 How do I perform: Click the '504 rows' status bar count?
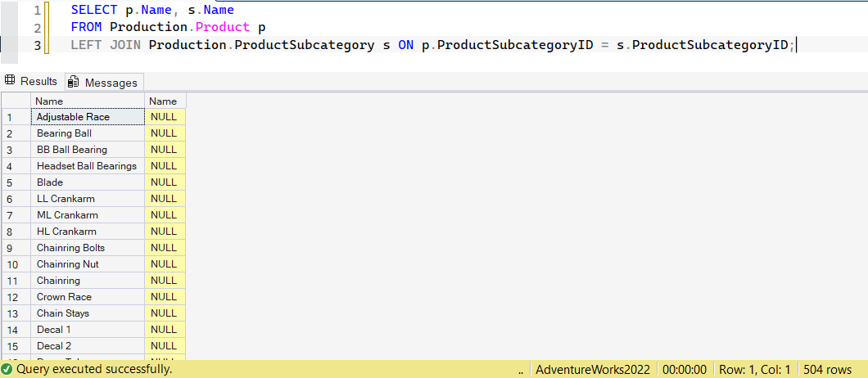828,369
